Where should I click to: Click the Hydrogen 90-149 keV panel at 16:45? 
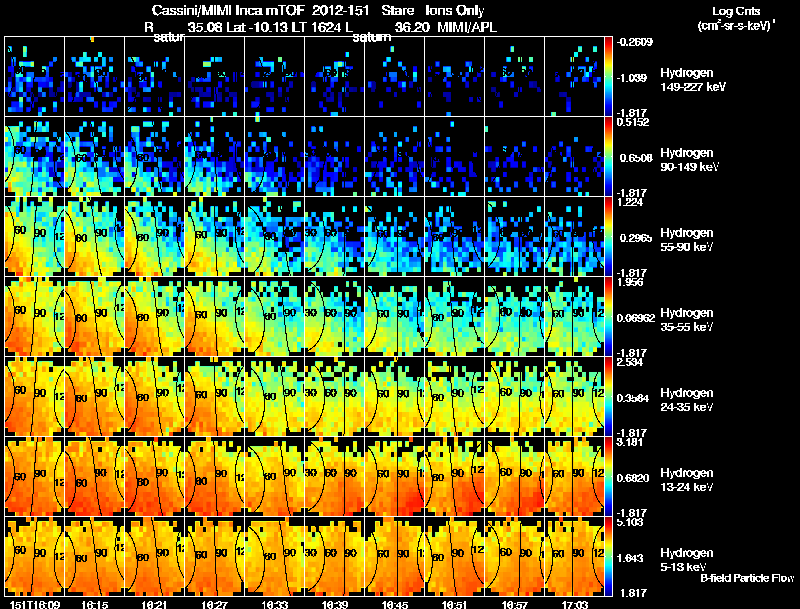coord(394,156)
